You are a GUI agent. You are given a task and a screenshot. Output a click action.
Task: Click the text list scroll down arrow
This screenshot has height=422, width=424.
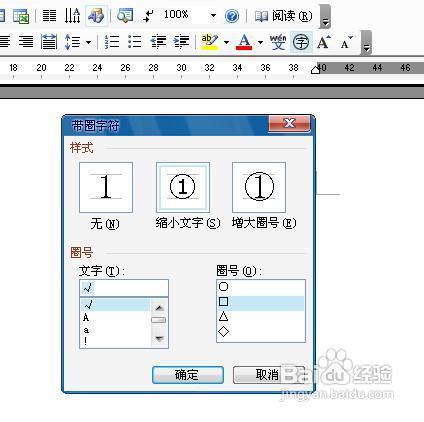coord(159,339)
